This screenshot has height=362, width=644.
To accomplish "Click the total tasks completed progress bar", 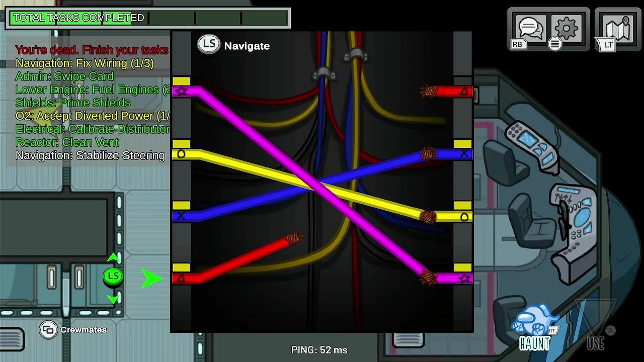I will coord(148,18).
